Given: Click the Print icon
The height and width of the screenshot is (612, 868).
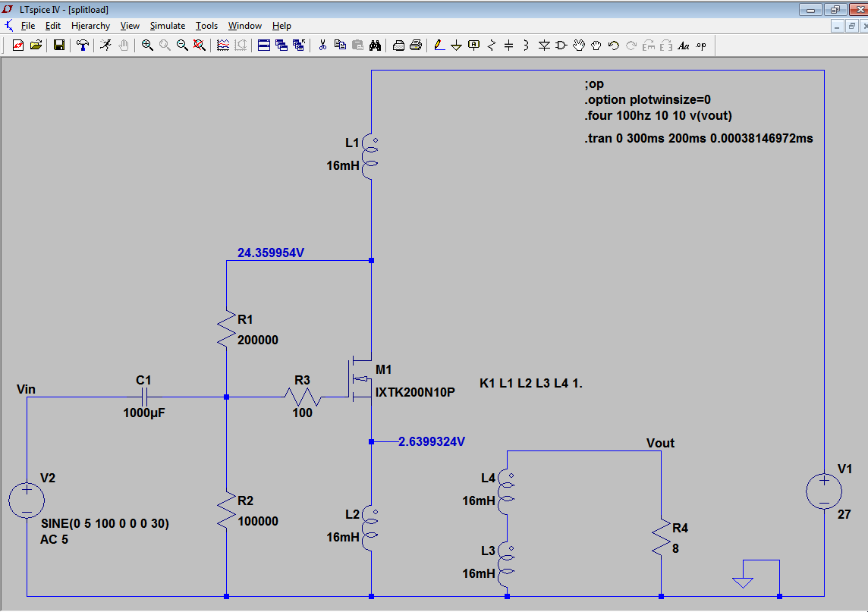Looking at the screenshot, I should click(x=416, y=46).
